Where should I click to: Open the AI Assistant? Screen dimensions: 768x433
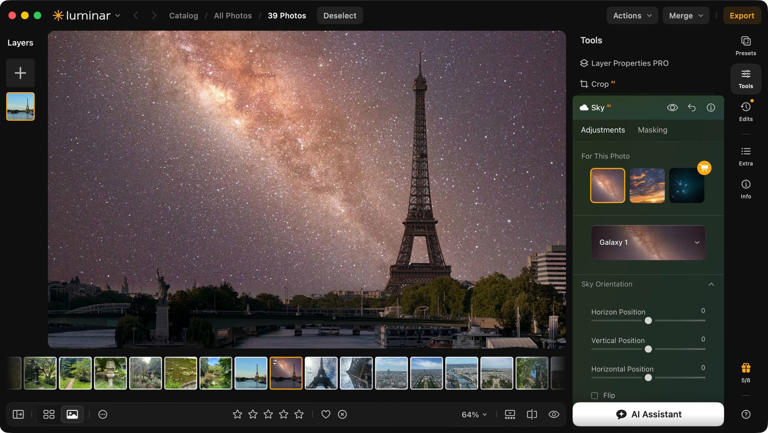coord(648,414)
